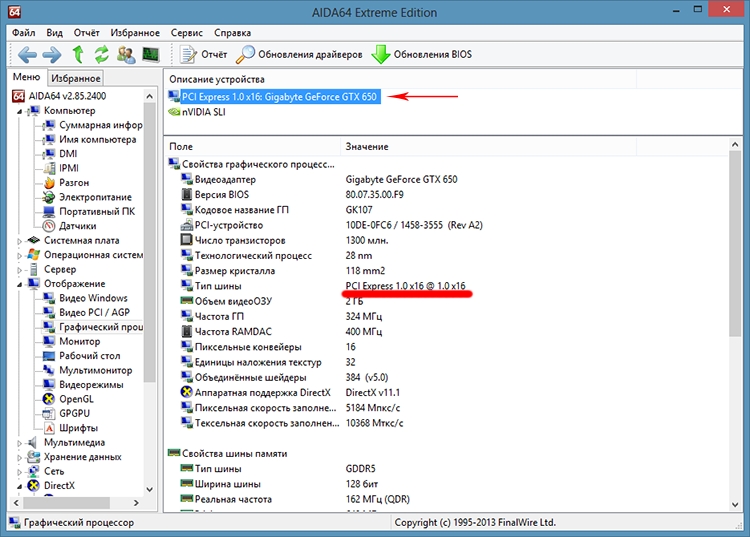
Task: Expand the Системная плата node
Action: pos(20,241)
